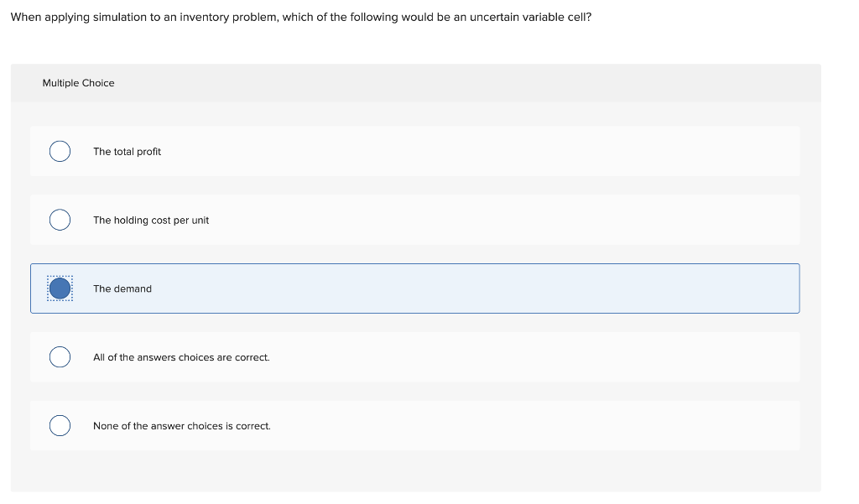Click the empty circle beside The total profit
The width and height of the screenshot is (859, 504).
60,151
